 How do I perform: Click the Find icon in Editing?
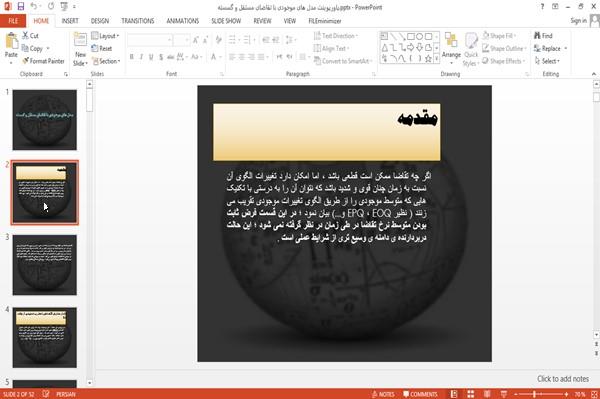click(543, 36)
